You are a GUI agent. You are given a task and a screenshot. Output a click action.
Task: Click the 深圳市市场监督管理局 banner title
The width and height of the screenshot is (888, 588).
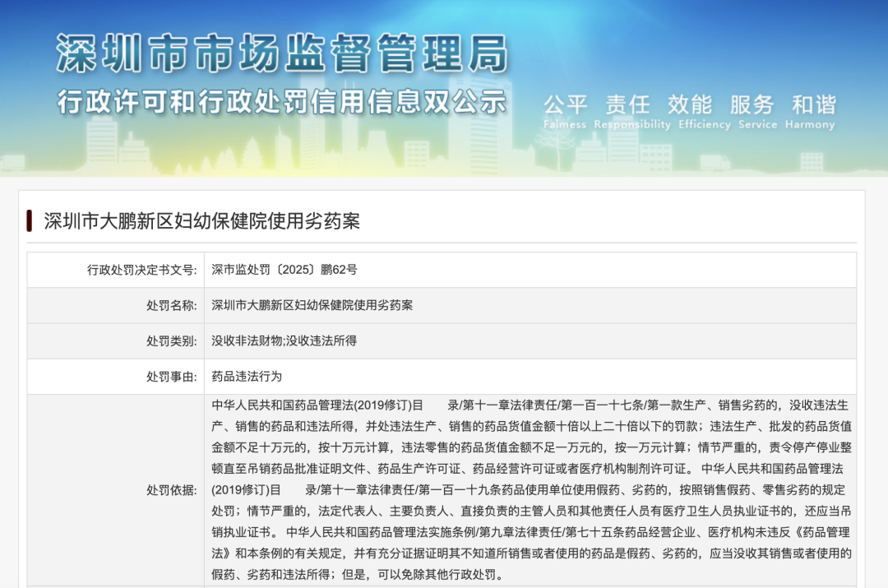coord(282,55)
